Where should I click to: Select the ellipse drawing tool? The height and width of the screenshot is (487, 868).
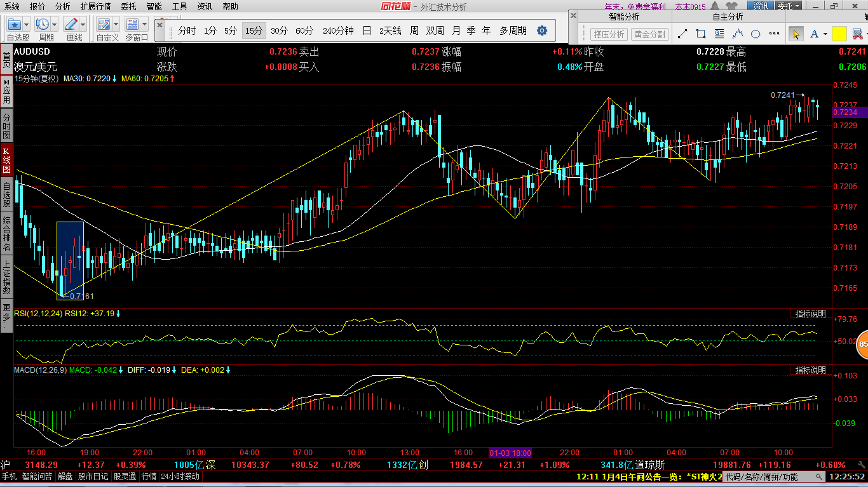pos(756,34)
